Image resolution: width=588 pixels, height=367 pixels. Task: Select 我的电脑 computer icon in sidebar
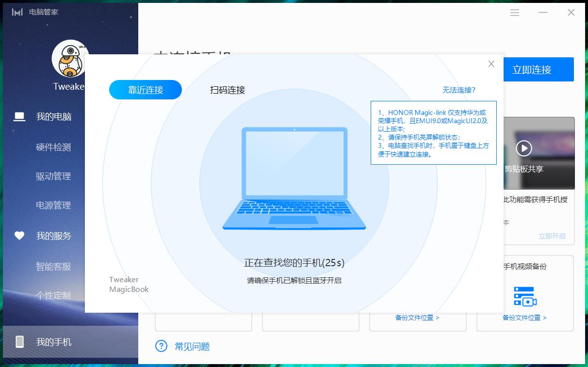tap(19, 116)
